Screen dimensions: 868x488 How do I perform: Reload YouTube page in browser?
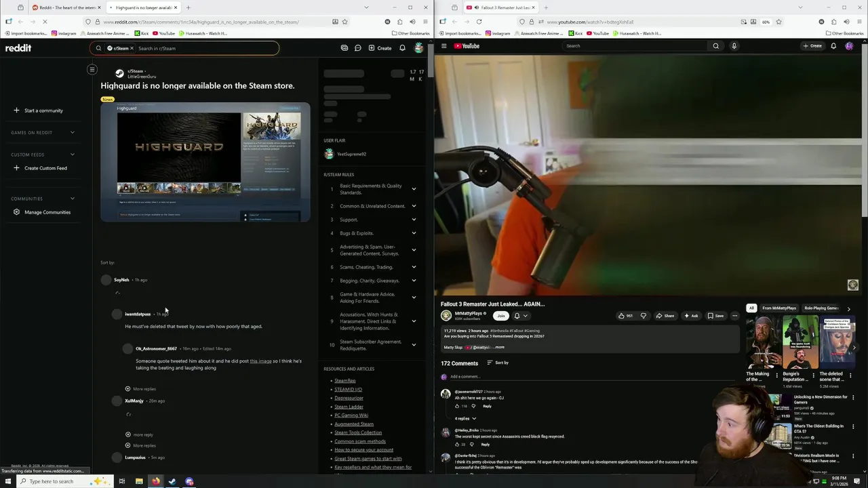pyautogui.click(x=479, y=22)
